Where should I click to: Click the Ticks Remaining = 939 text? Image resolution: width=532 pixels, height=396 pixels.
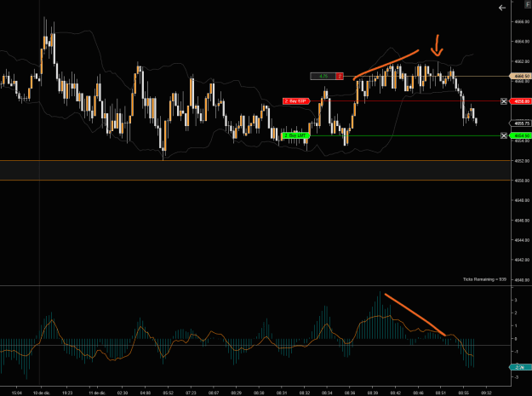click(x=484, y=279)
